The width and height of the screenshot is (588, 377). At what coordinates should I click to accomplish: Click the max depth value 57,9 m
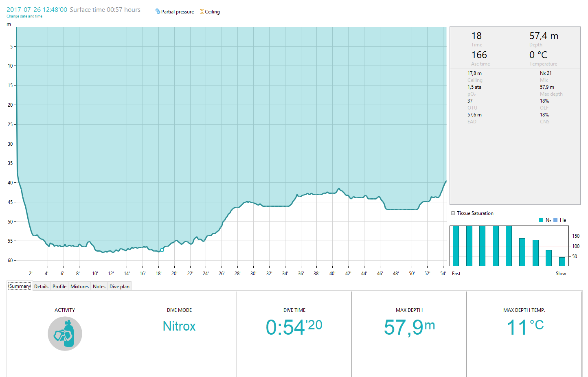click(x=409, y=327)
